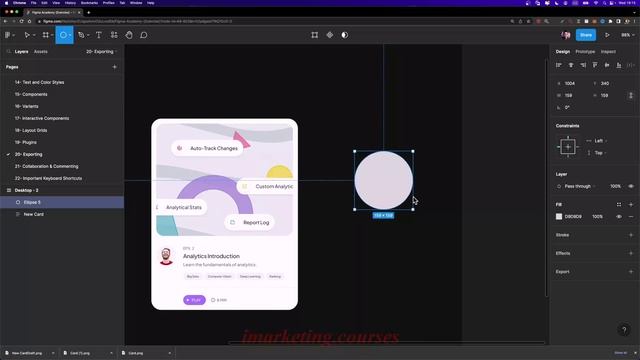This screenshot has height=360, width=640.
Task: Align selection to top
Action: pyautogui.click(x=595, y=65)
